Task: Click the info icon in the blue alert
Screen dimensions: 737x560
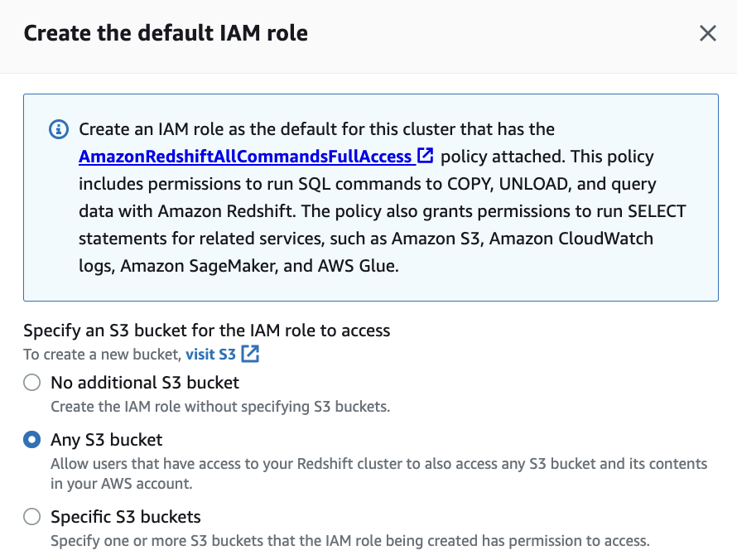Action: point(58,129)
